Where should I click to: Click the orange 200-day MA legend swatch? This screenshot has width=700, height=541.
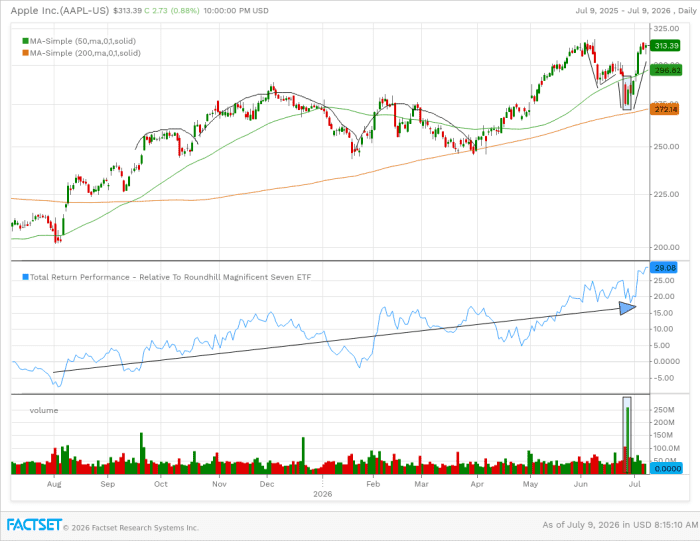pyautogui.click(x=25, y=53)
